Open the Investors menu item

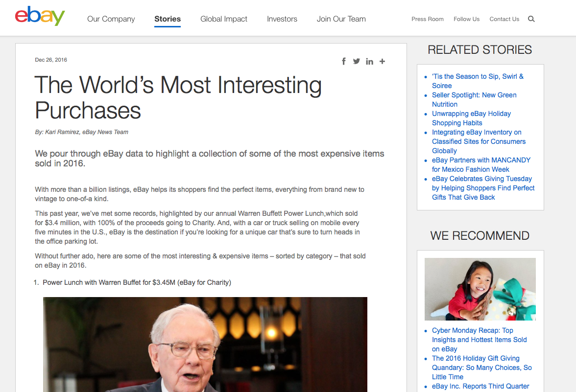click(x=282, y=19)
